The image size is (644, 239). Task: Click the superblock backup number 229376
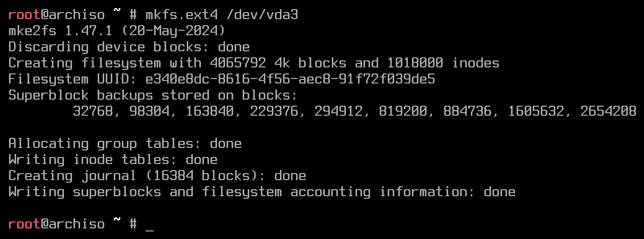pyautogui.click(x=274, y=112)
